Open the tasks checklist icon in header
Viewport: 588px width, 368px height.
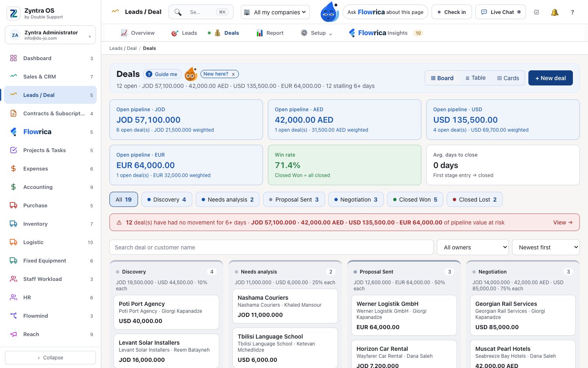click(x=537, y=12)
